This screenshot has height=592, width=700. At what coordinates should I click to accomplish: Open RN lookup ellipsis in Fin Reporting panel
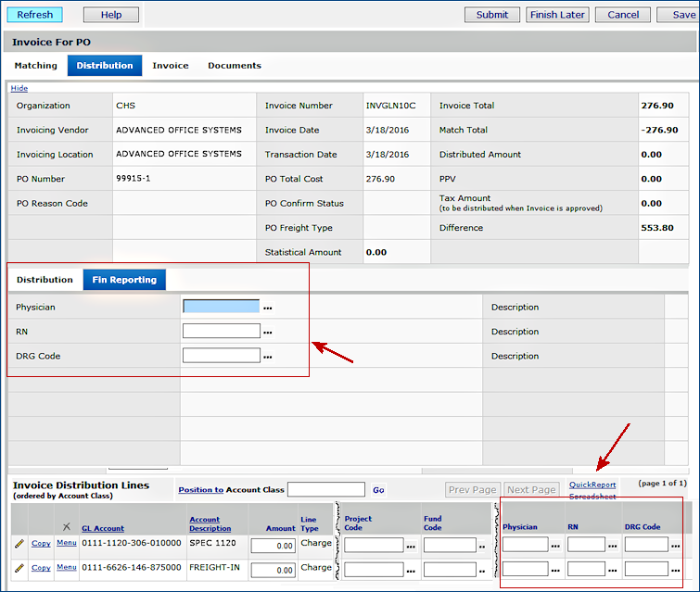point(269,332)
